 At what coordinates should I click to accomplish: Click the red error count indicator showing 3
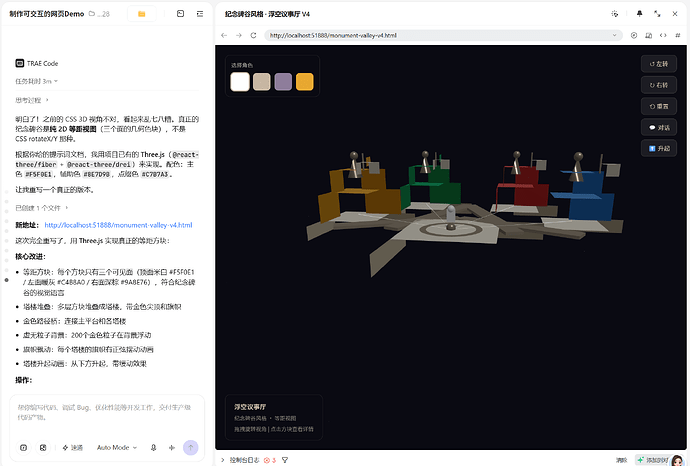pos(269,460)
